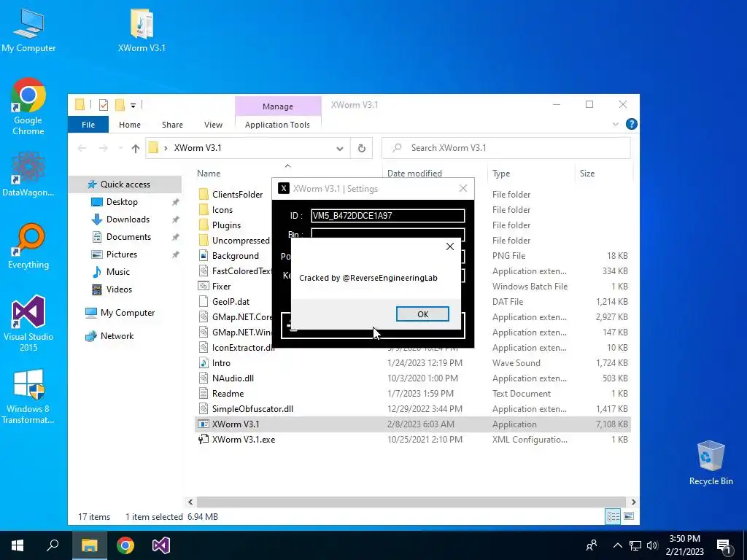Select the Plugins folder

pos(226,225)
